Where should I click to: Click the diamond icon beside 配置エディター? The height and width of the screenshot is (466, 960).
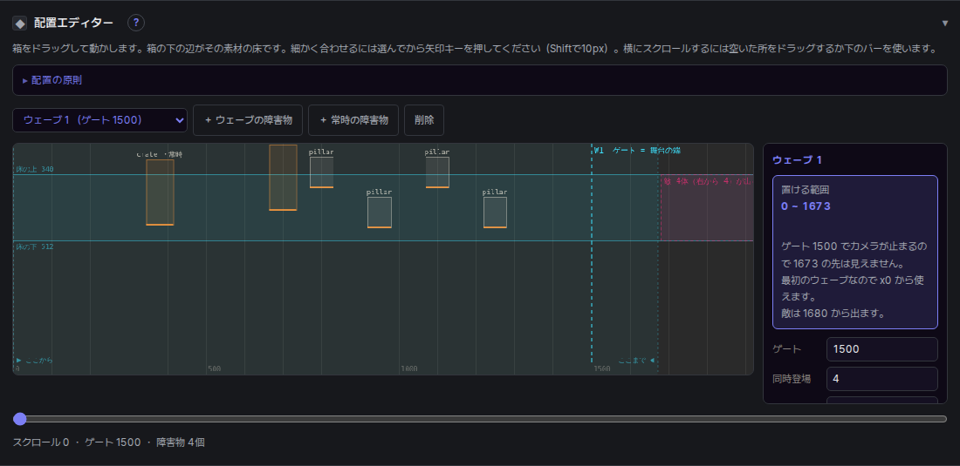pyautogui.click(x=20, y=23)
